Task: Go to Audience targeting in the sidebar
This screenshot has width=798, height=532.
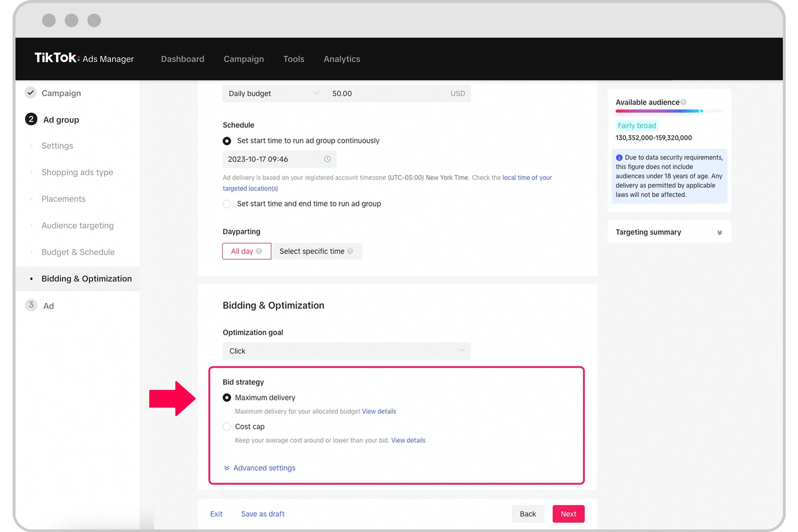Action: pyautogui.click(x=78, y=226)
